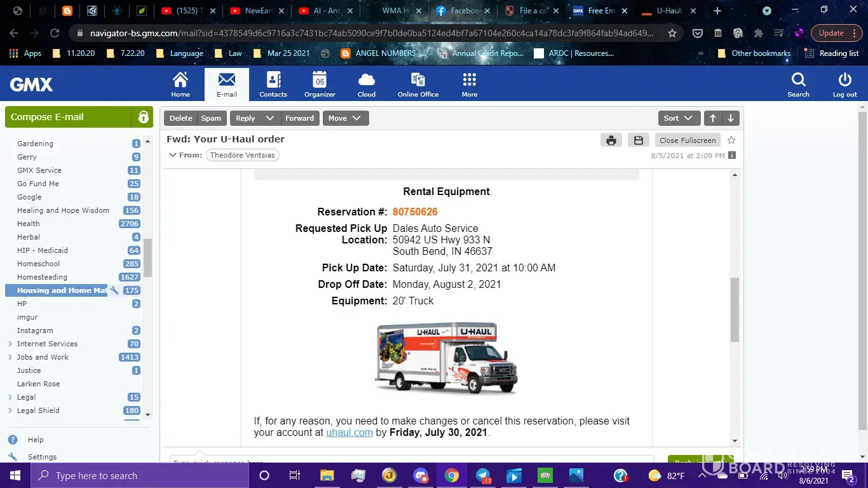Print the email with the printer icon

[x=611, y=140]
